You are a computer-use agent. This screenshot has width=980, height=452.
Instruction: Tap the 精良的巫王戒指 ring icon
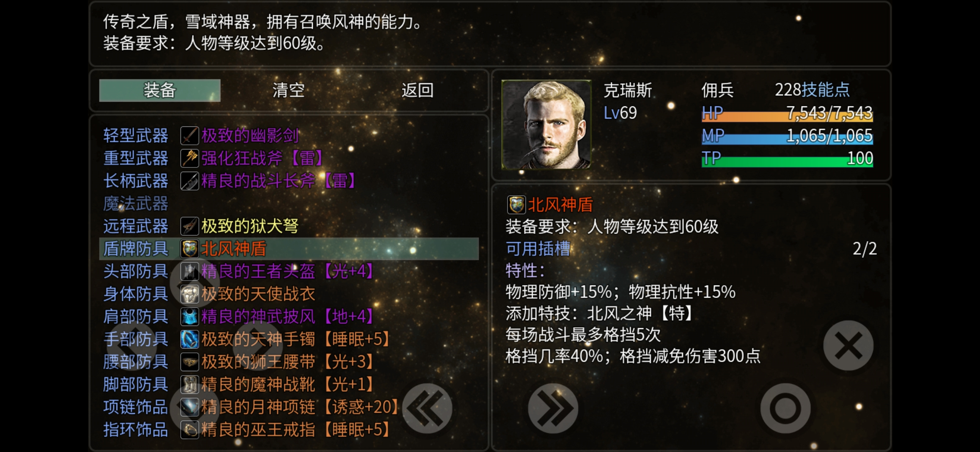pos(189,429)
